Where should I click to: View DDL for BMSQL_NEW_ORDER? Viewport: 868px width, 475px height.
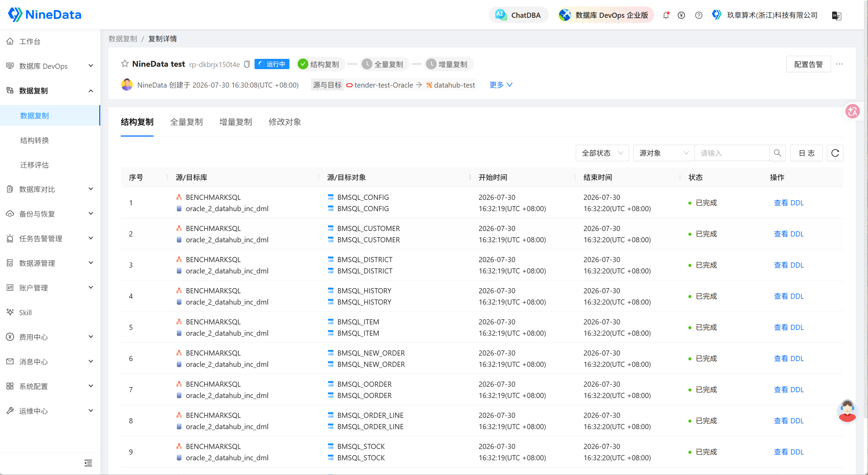click(x=789, y=358)
